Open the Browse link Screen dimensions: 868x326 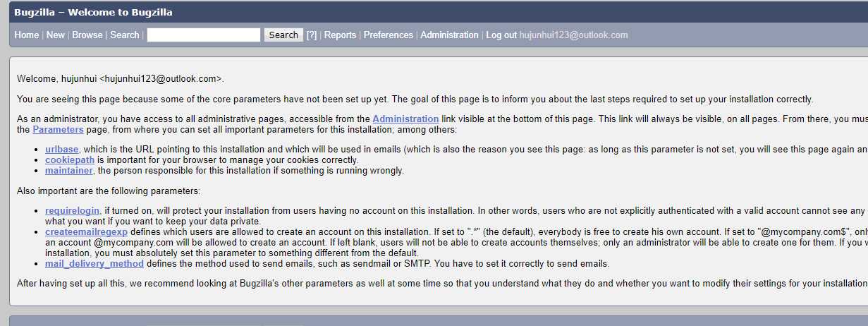87,35
